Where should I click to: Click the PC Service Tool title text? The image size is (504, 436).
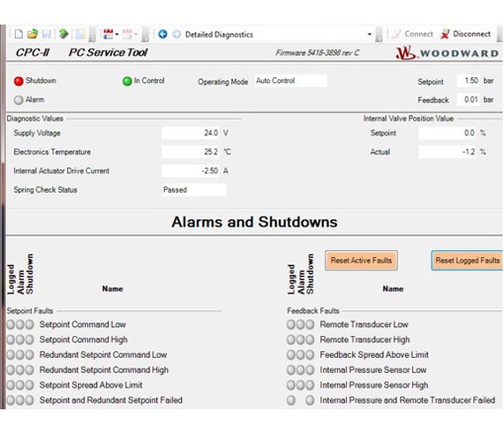[x=108, y=52]
